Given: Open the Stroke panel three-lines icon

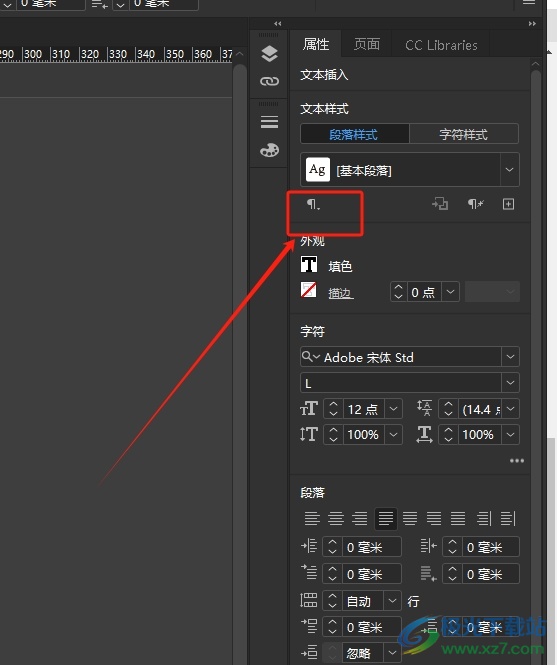Looking at the screenshot, I should (x=269, y=122).
